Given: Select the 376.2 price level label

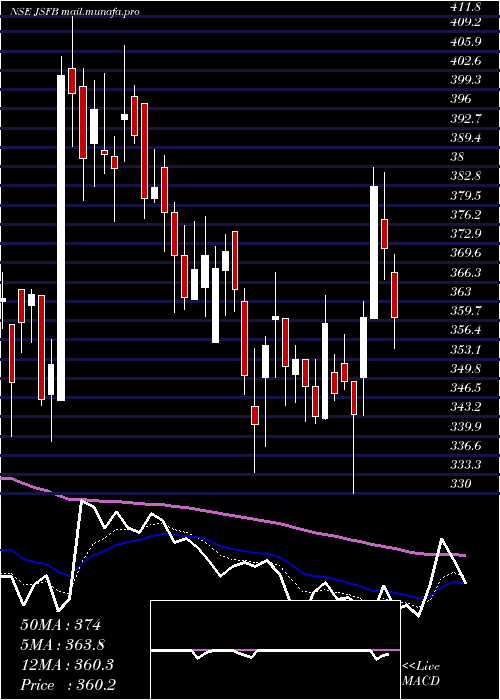Looking at the screenshot, I should (x=466, y=215).
